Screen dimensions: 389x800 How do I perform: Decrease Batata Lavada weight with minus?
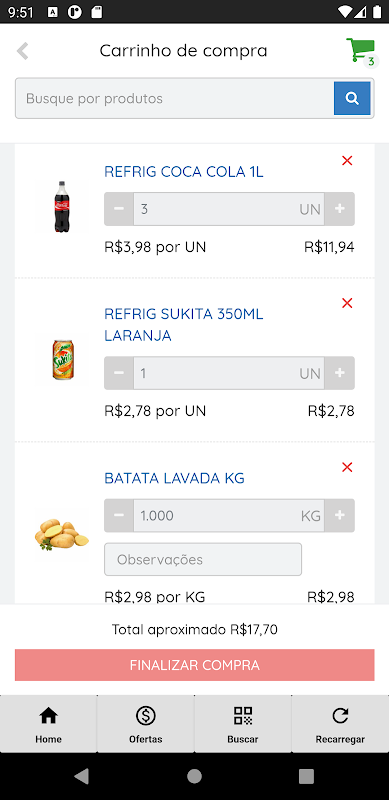119,515
